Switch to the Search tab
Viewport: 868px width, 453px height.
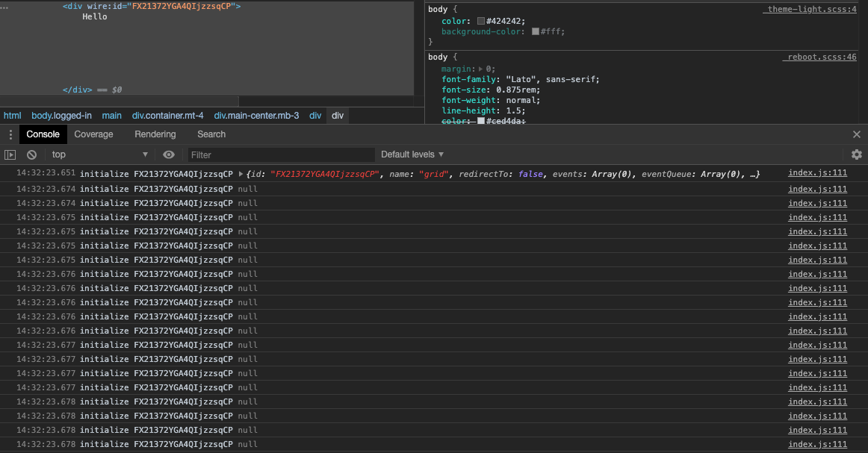click(211, 134)
